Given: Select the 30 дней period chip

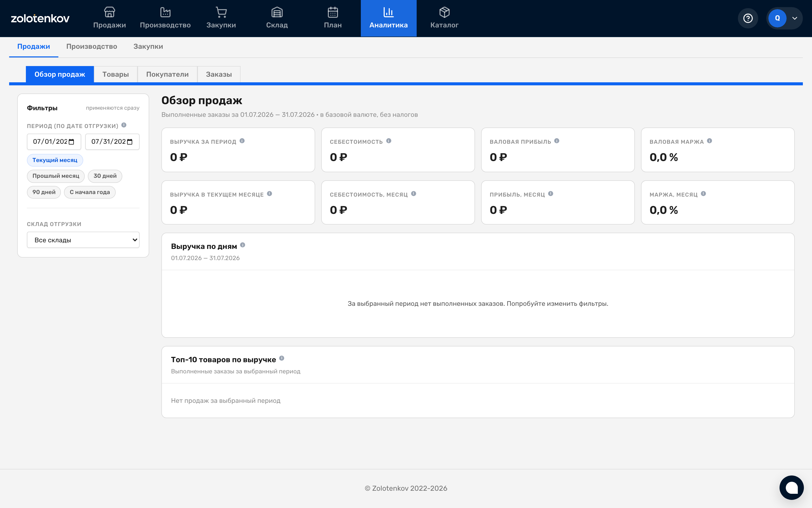Looking at the screenshot, I should 105,176.
